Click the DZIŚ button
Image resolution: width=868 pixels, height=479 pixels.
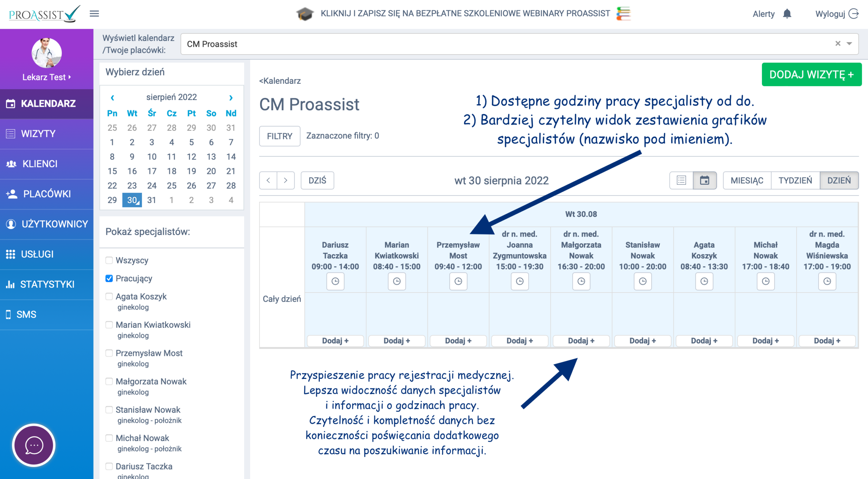point(317,180)
